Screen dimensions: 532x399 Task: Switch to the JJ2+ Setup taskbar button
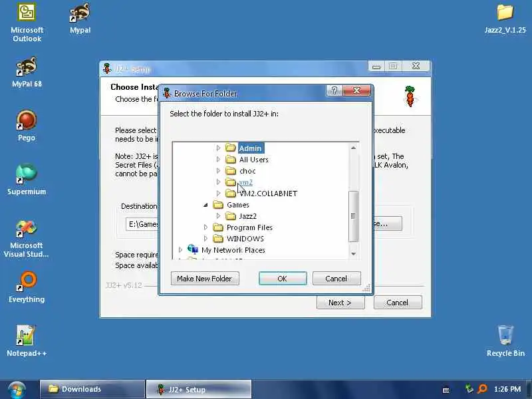pos(198,389)
